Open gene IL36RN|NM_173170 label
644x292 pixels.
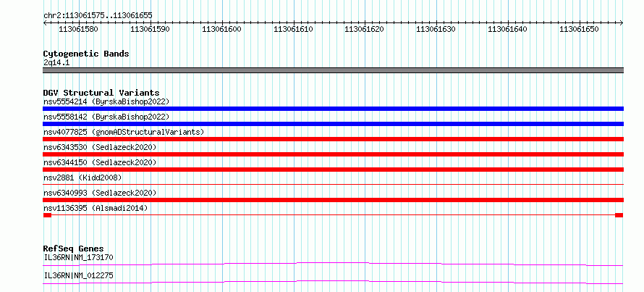(x=78, y=257)
